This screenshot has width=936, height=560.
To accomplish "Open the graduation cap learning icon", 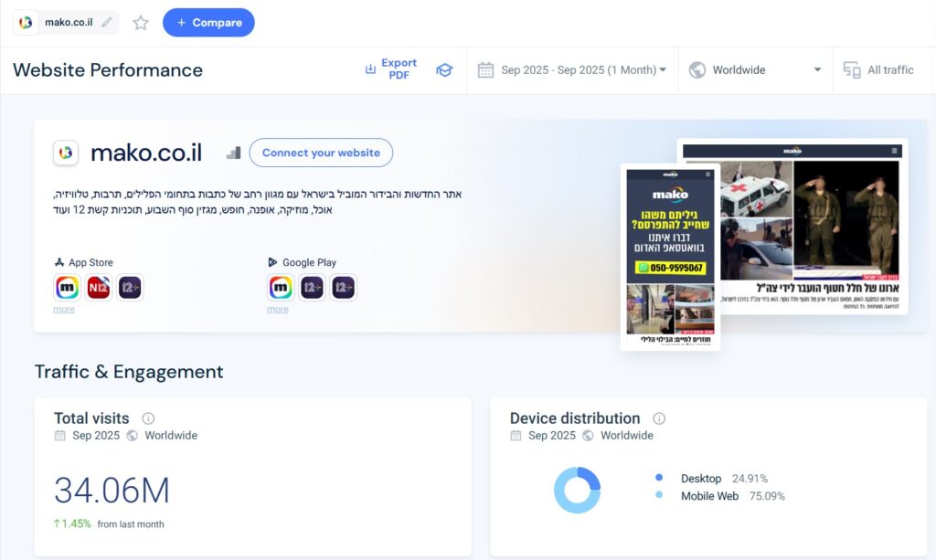I will [444, 69].
